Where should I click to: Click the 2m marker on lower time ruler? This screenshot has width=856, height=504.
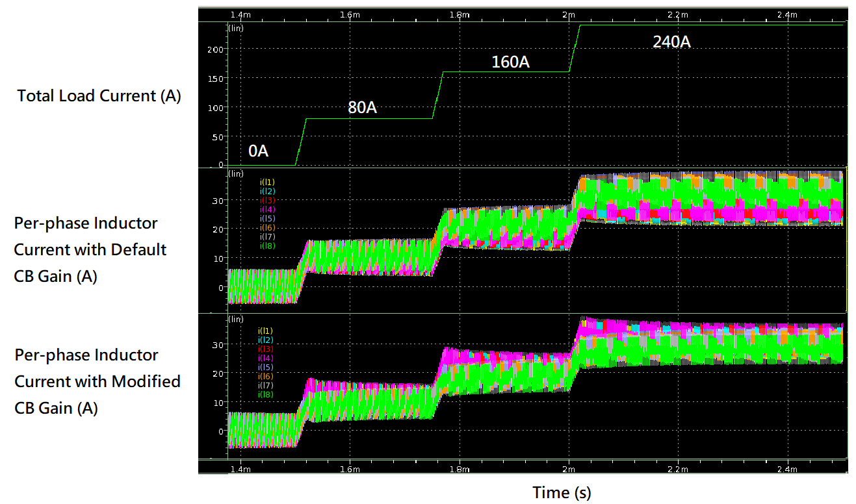point(569,468)
